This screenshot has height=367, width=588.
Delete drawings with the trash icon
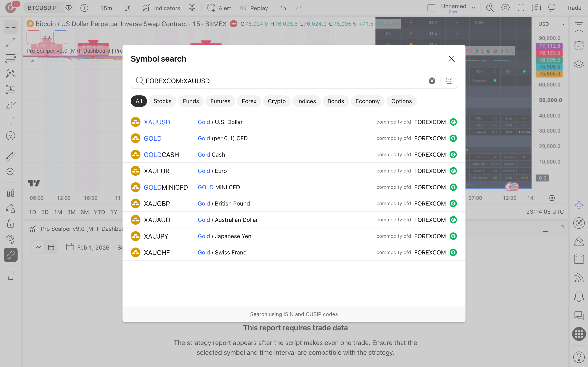point(11,275)
